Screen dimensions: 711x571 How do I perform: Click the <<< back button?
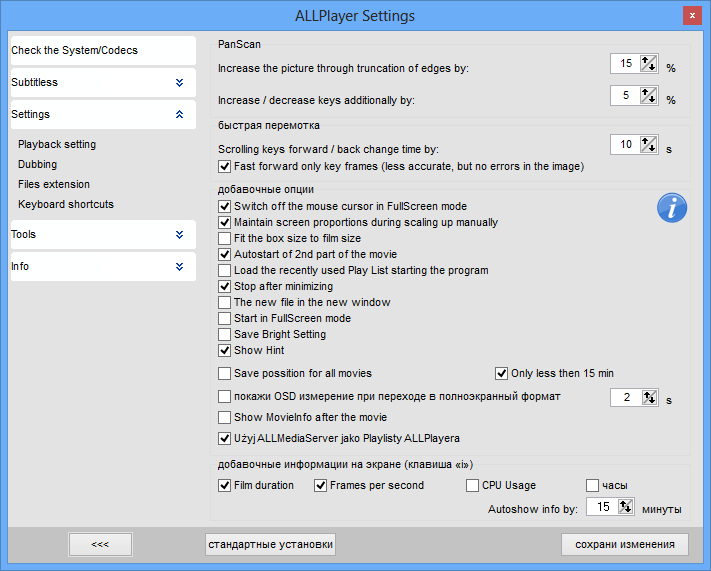pos(100,544)
